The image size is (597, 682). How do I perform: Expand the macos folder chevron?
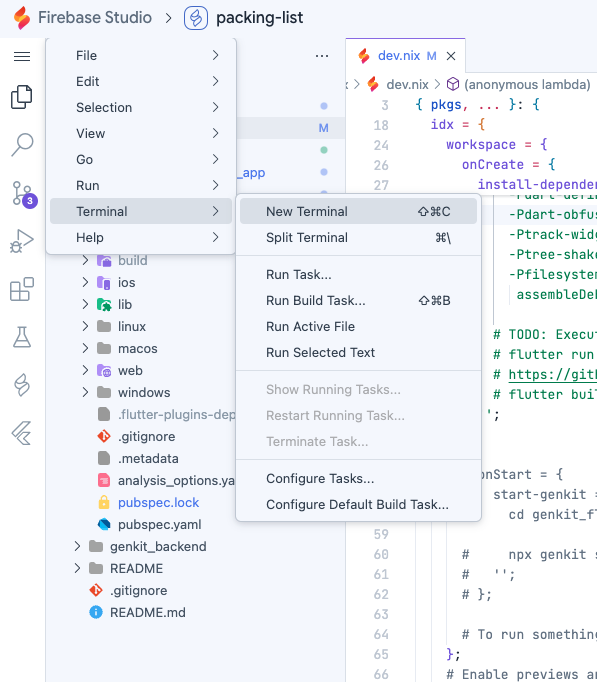pyautogui.click(x=85, y=348)
